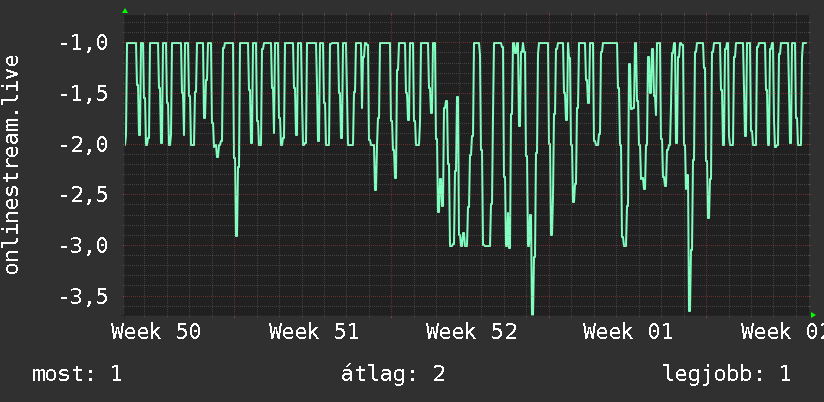Screen dimensions: 824x402
Task: Click the green arrow atop the y-axis
Action: pyautogui.click(x=125, y=11)
